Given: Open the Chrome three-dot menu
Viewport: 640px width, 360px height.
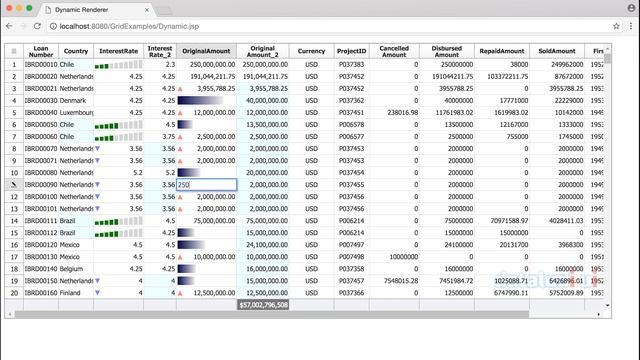Looking at the screenshot, I should 631,26.
